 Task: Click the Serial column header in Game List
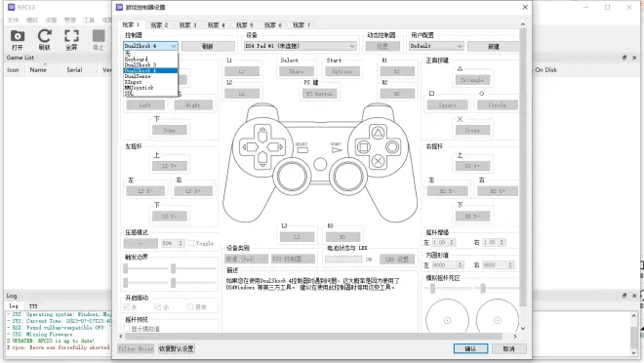click(x=74, y=70)
